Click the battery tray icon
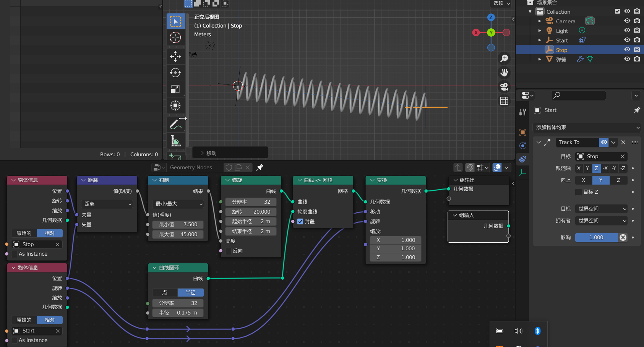 click(500, 331)
